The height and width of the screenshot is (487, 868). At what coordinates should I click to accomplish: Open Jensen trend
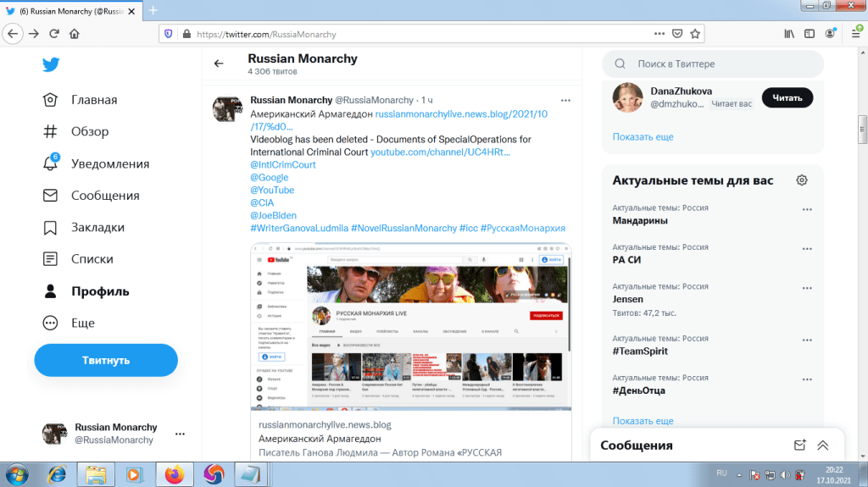(x=628, y=299)
